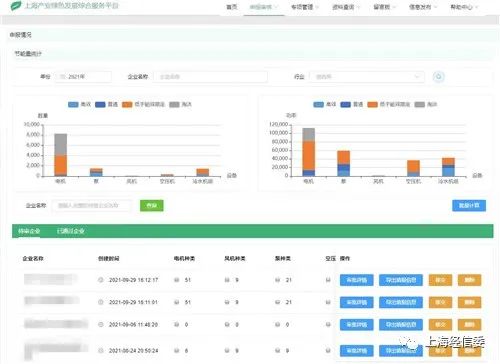Click first orange button in the 16:12:17 row
This screenshot has width=500, height=364.
tap(440, 280)
